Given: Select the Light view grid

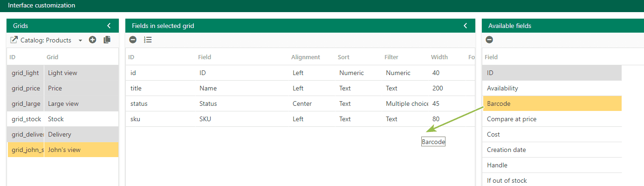Looking at the screenshot, I should click(x=63, y=73).
